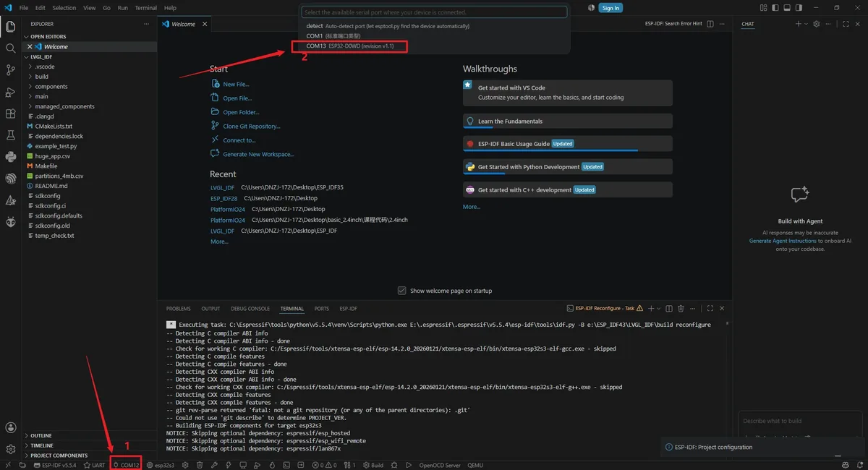Click the errors and warnings status item

(325, 465)
